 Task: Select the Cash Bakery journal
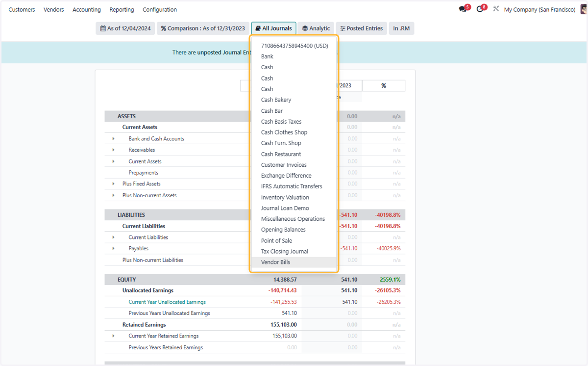294,100
